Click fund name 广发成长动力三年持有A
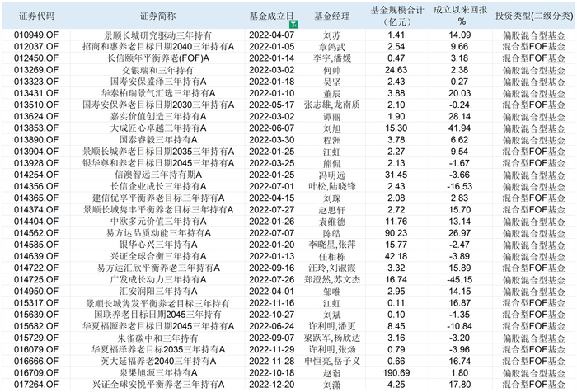Viewport: 577px width, 392px height. (158, 279)
